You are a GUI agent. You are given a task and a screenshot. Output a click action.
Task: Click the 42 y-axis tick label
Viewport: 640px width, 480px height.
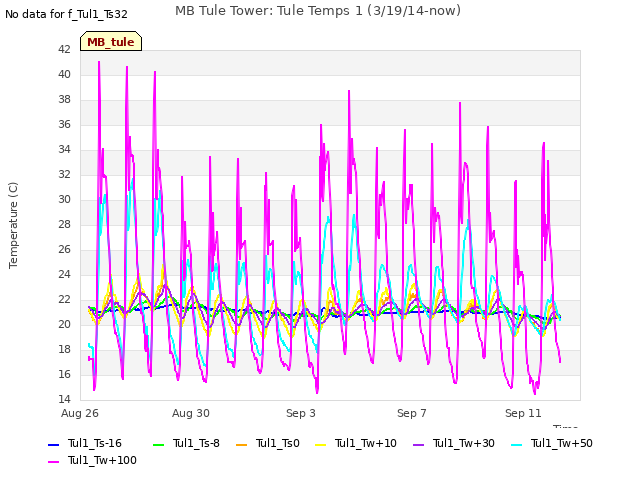pyautogui.click(x=64, y=49)
